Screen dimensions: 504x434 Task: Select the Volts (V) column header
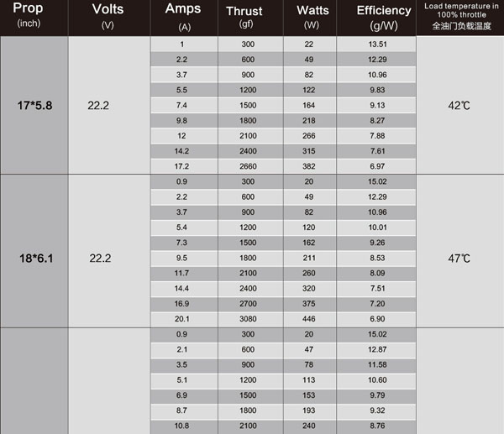(x=107, y=16)
